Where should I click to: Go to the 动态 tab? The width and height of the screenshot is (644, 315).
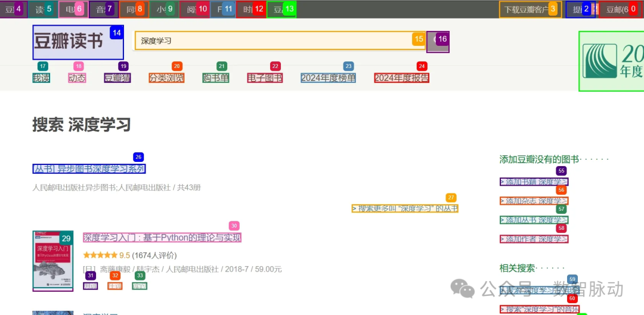(x=77, y=77)
